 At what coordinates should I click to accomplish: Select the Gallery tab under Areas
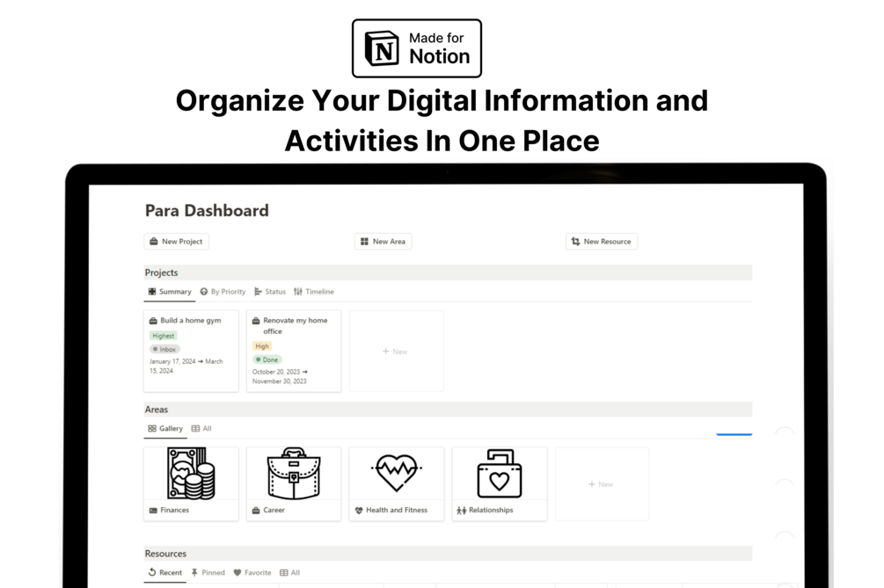coord(165,429)
